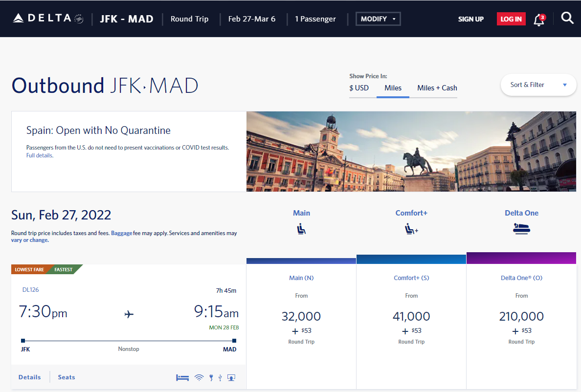The image size is (581, 392).
Task: Click the flat-bed seat amenity icon
Action: click(x=182, y=377)
